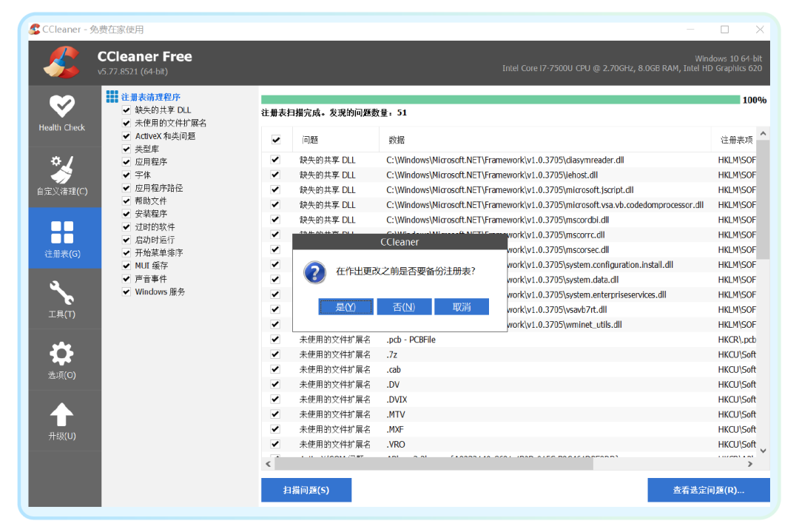Viewport: 799px width, 532px height.
Task: Toggle the 缺失的共享 DLL category checkbox
Action: click(127, 110)
